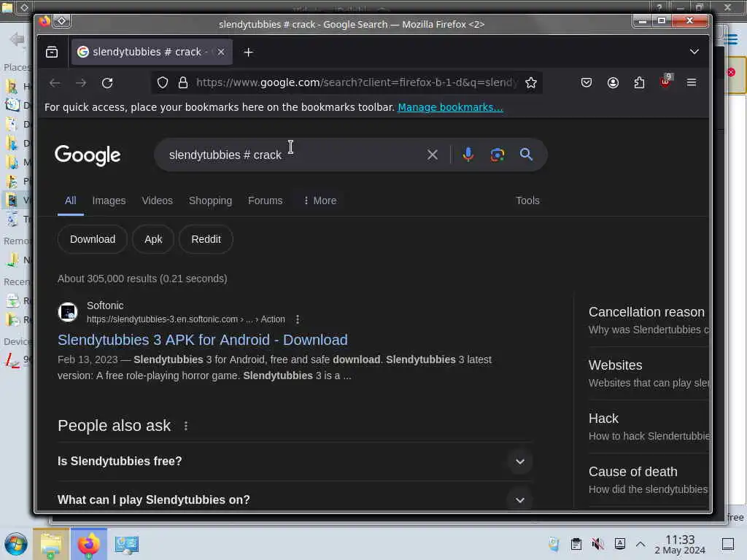Screen dimensions: 747x560
Task: Open the Firefox hamburger application menu
Action: click(692, 83)
